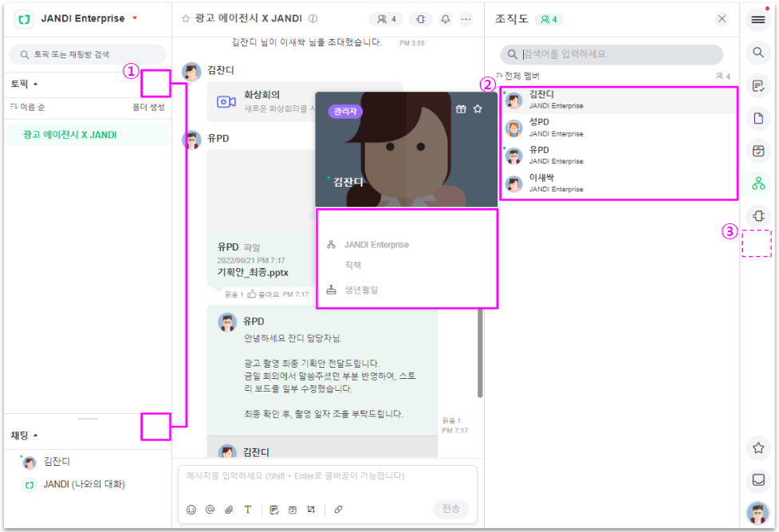This screenshot has height=532, width=779.
Task: Open the organization chart icon in right sidebar
Action: pos(758,183)
